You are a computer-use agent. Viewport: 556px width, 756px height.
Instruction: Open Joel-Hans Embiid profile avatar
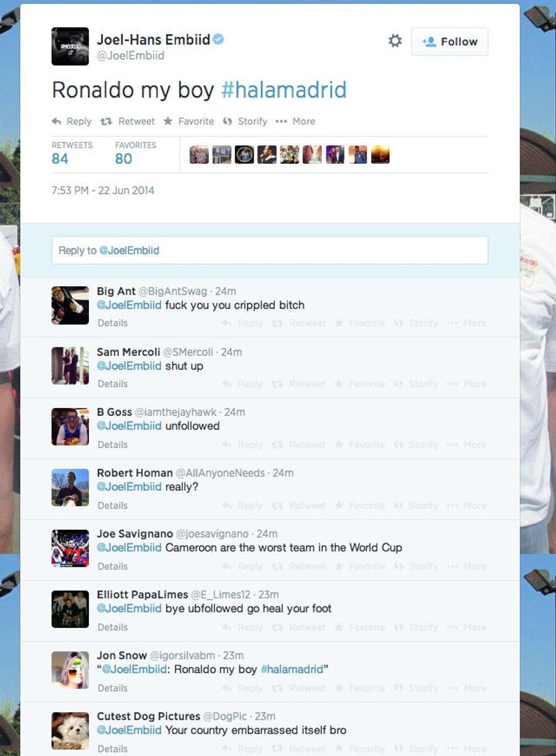pyautogui.click(x=70, y=46)
